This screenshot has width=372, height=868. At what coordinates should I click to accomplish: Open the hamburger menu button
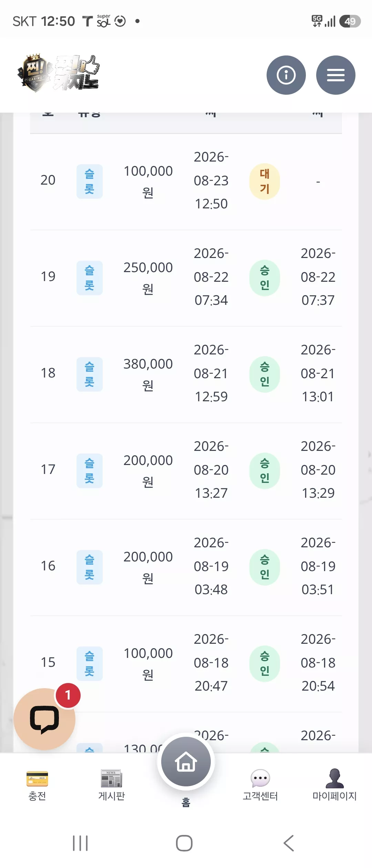335,75
